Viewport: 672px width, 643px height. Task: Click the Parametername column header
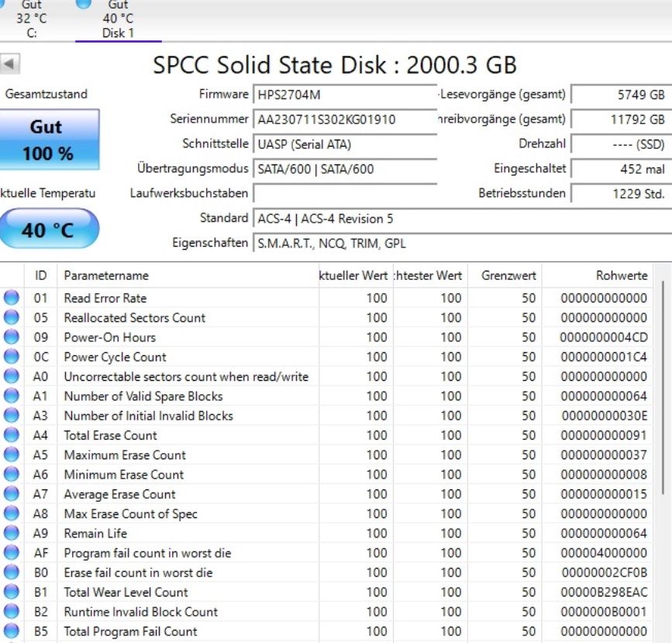tap(188, 275)
